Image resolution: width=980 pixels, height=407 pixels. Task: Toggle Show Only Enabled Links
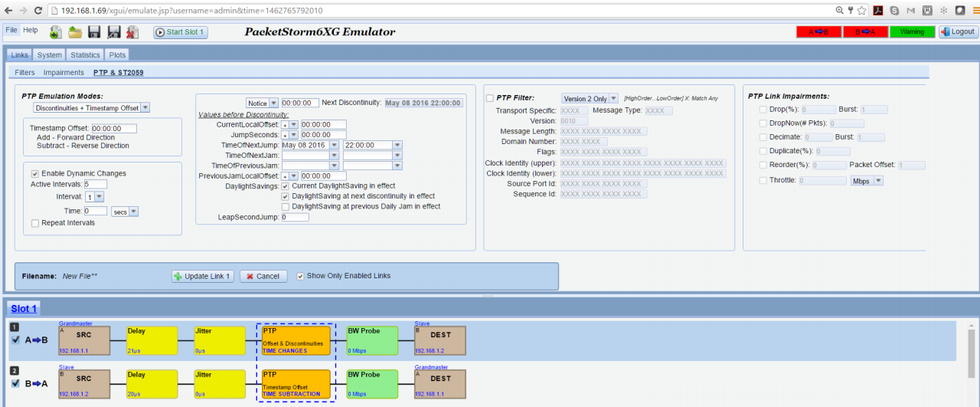pos(300,276)
